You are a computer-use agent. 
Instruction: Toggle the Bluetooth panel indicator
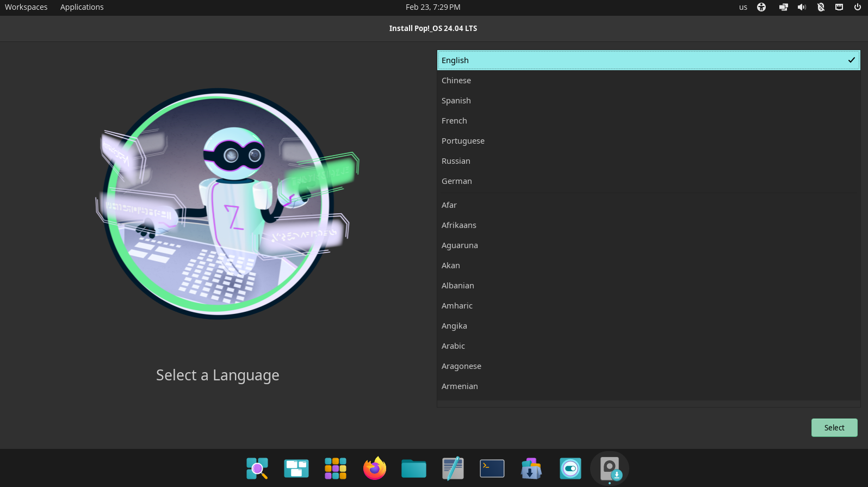[x=821, y=7]
